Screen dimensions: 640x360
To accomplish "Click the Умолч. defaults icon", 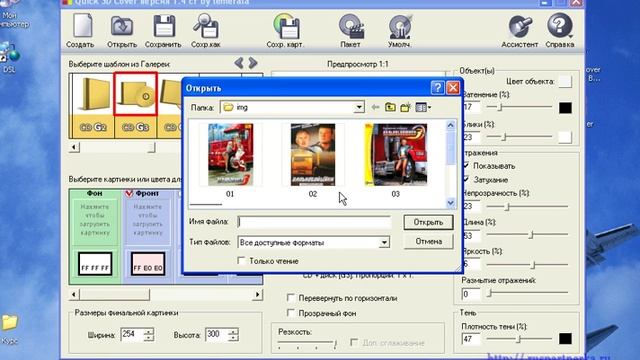I will (x=400, y=31).
